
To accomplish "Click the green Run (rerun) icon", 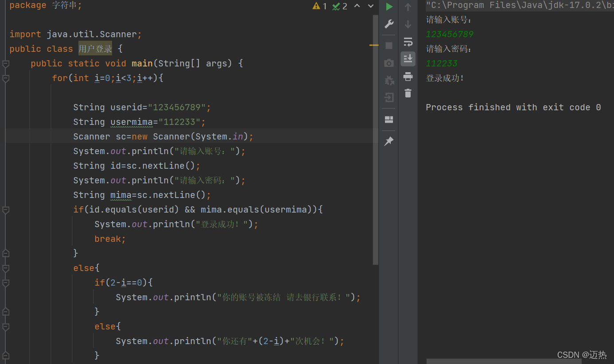I will tap(389, 7).
